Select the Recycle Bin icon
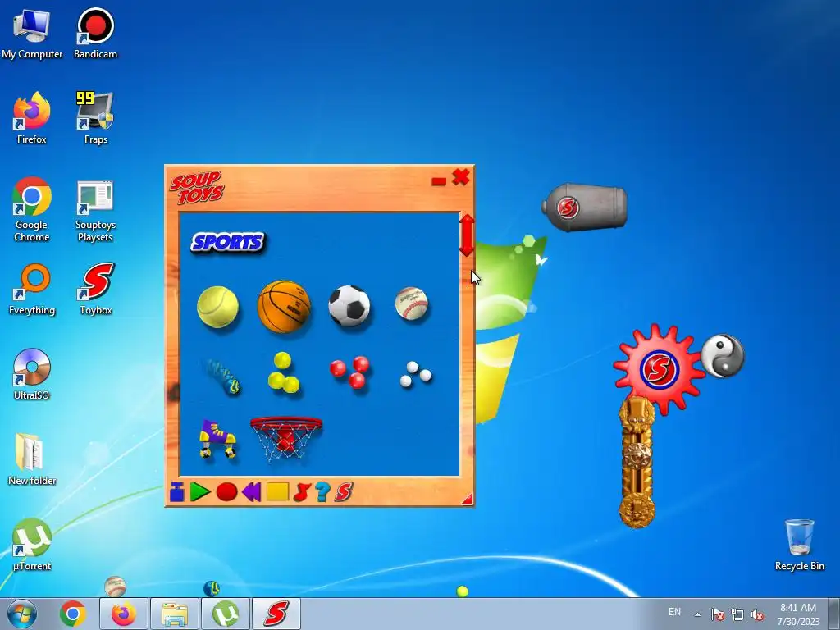The width and height of the screenshot is (840, 630). click(x=799, y=545)
